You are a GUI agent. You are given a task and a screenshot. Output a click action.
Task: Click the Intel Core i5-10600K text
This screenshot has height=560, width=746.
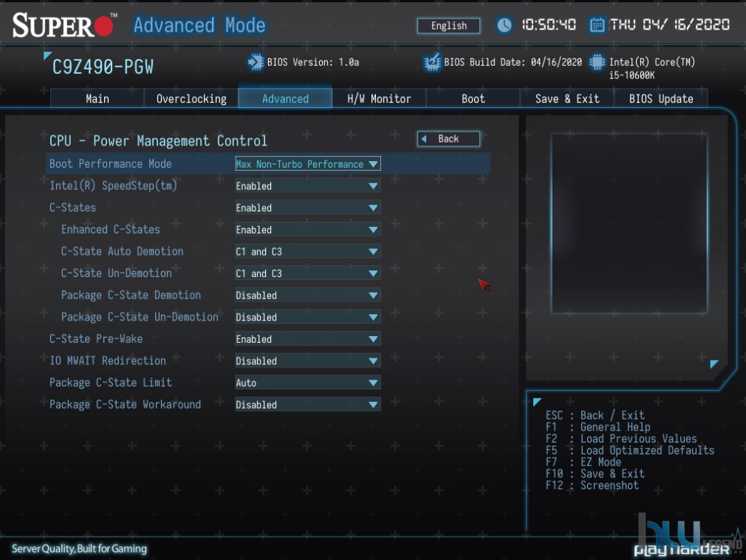click(651, 69)
